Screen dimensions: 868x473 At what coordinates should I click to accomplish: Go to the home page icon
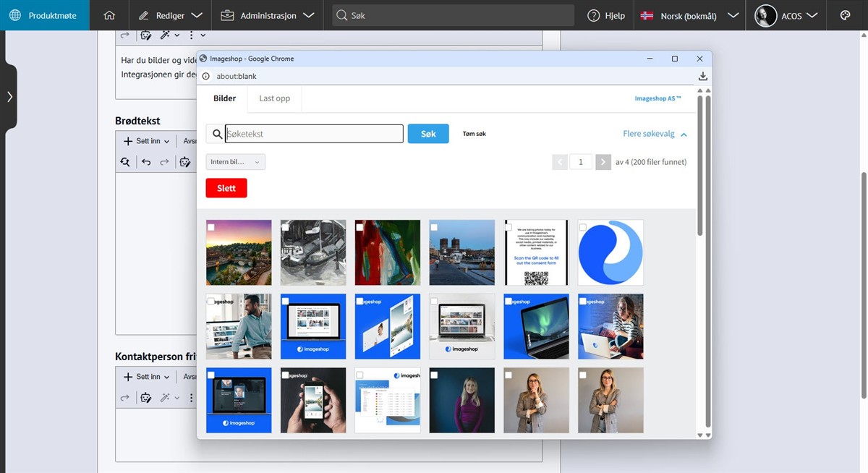point(109,15)
